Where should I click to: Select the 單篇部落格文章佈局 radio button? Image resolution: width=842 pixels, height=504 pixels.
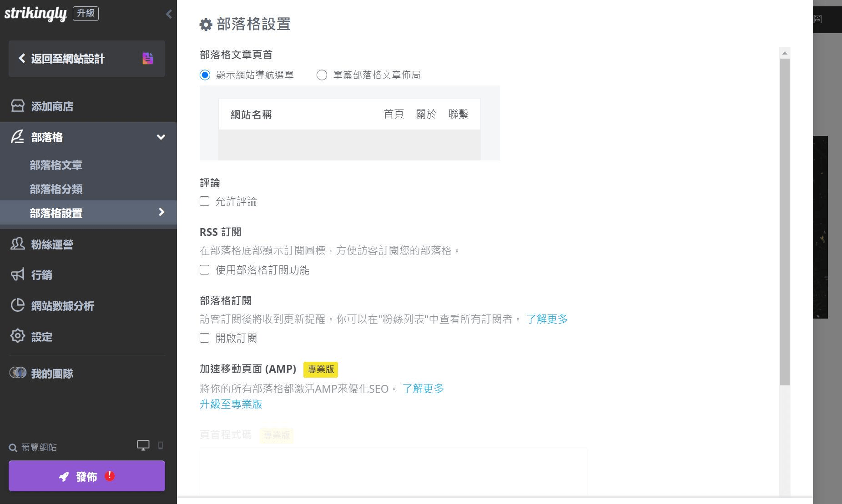coord(322,75)
